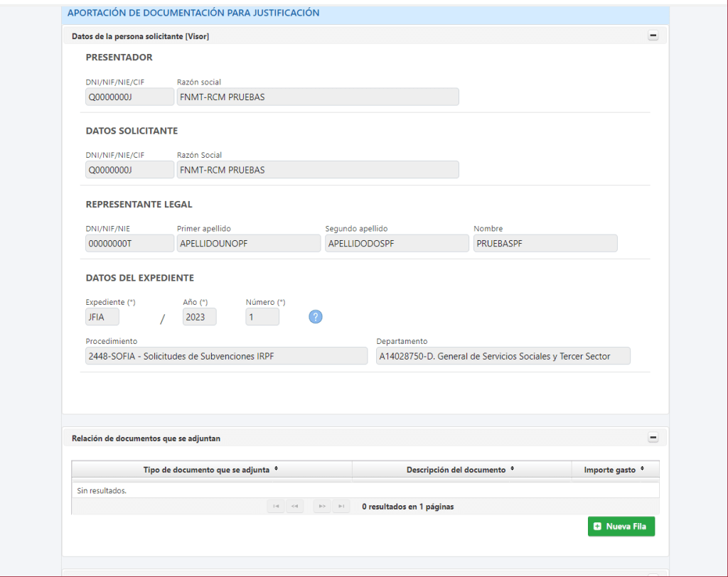Click the Presentador Razón social field
The height and width of the screenshot is (577, 728).
coord(318,97)
